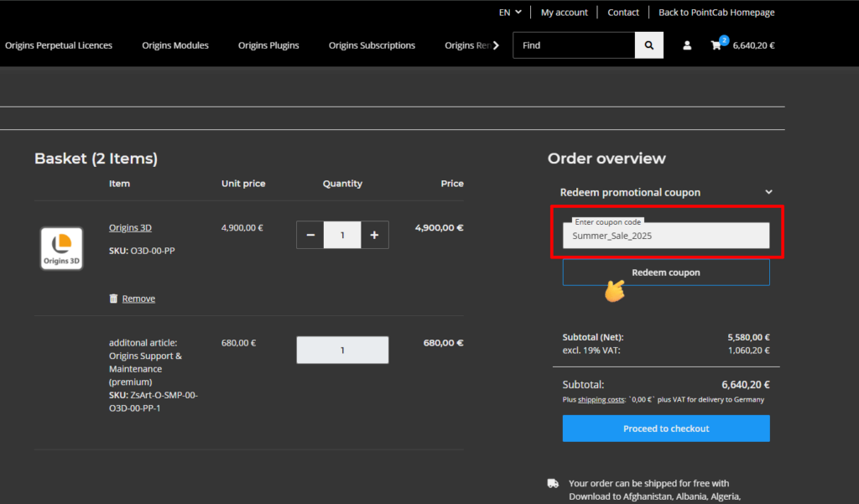Click the cart total 6,640,20 €
This screenshot has height=504, width=859.
click(x=754, y=45)
